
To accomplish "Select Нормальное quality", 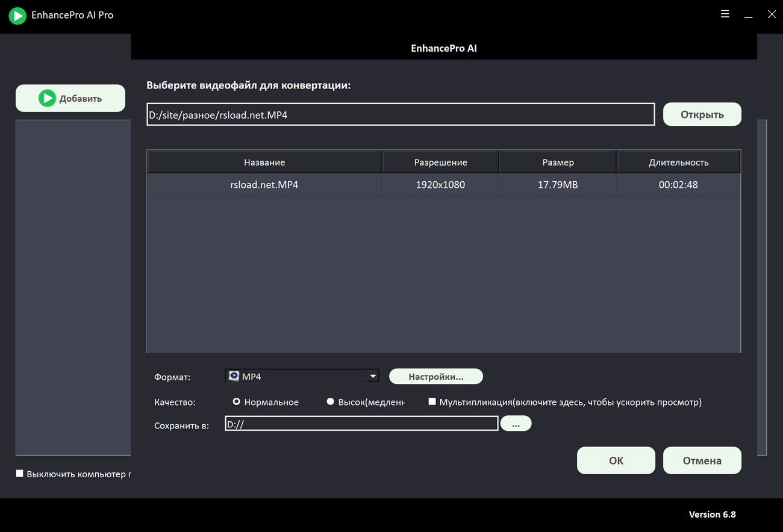I will coord(237,401).
